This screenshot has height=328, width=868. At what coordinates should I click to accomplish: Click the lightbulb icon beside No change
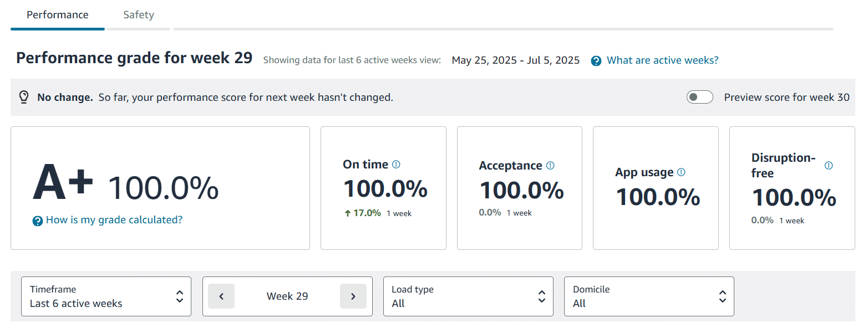[x=24, y=98]
